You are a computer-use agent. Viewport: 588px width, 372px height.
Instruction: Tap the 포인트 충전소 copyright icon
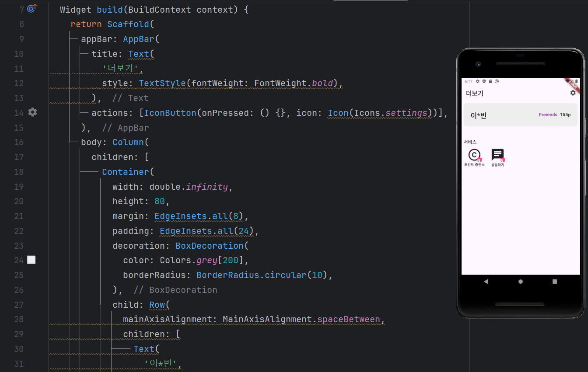pos(474,155)
